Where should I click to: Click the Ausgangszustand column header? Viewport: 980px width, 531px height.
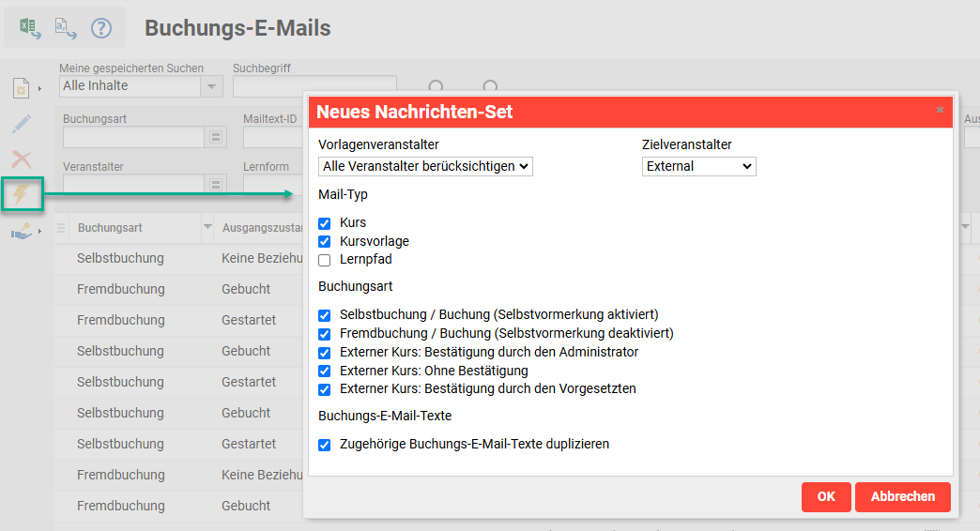coord(263,228)
